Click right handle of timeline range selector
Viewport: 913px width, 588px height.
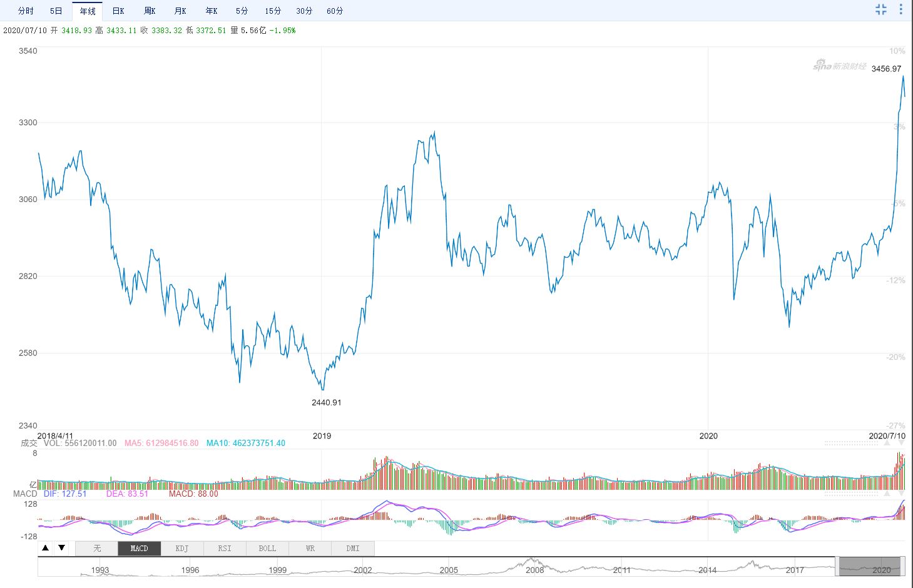point(904,566)
